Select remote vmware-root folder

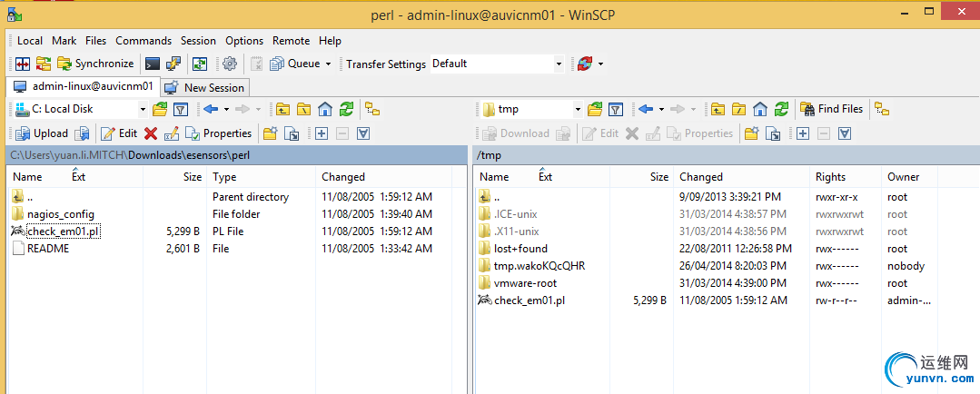525,283
